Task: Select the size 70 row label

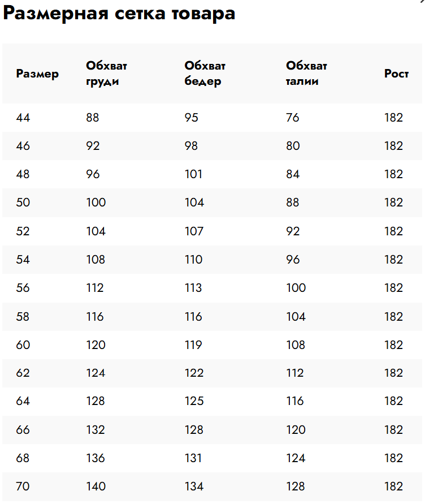Action: (x=23, y=486)
